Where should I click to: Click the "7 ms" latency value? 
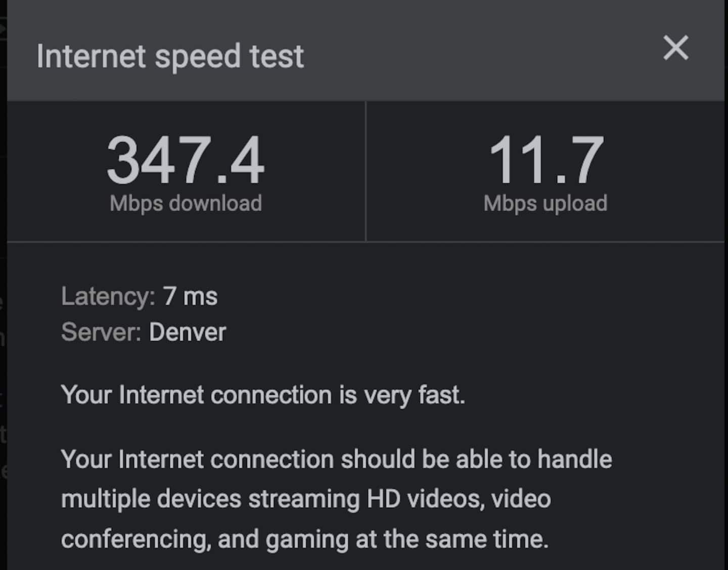(x=190, y=296)
